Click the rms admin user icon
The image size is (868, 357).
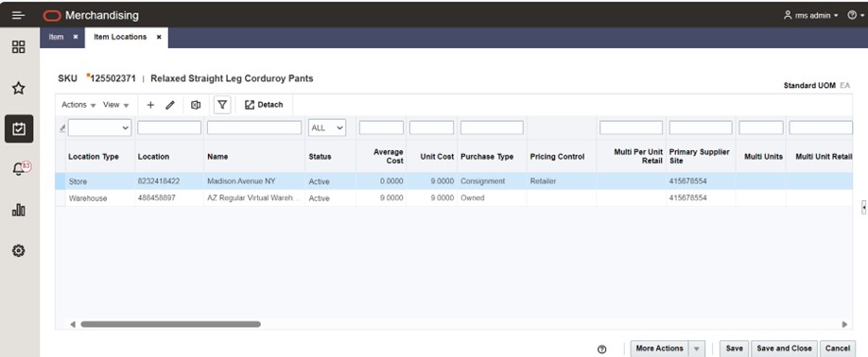click(x=788, y=15)
